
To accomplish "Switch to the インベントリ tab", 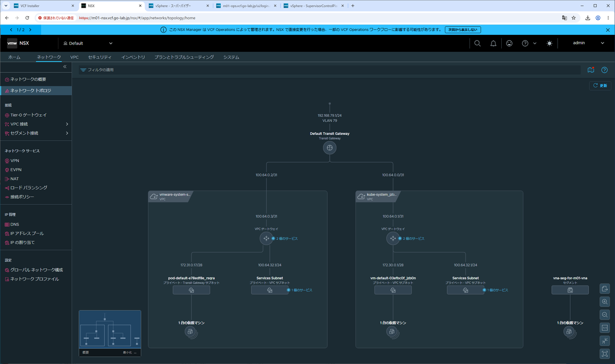I will click(x=133, y=57).
